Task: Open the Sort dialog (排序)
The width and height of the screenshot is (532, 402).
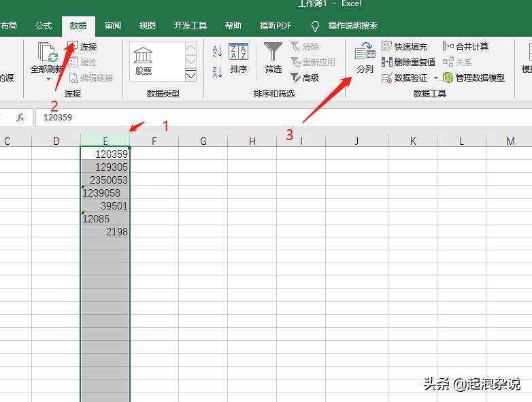Action: [x=239, y=58]
